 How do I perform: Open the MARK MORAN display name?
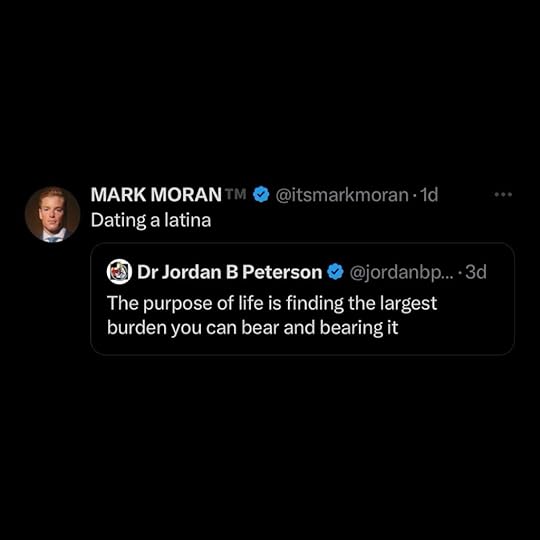pyautogui.click(x=156, y=195)
